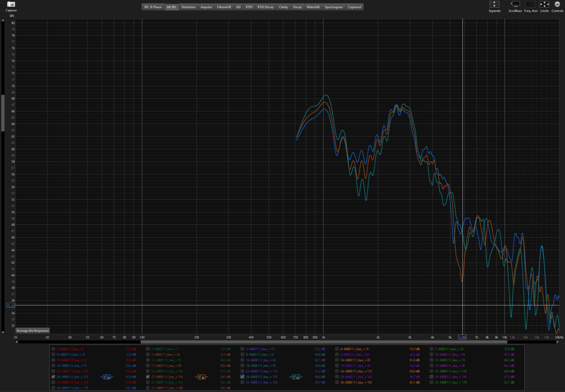This screenshot has height=392, width=565.
Task: Enable trace 2: 46DE111_hor_+ 5
Action: tap(148, 349)
